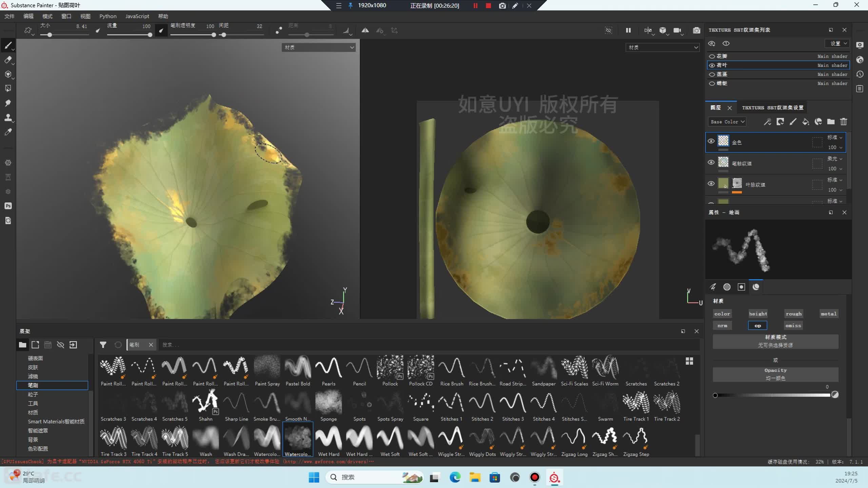
Task: Open the 3D/2D view mode cube icon
Action: coord(663,30)
